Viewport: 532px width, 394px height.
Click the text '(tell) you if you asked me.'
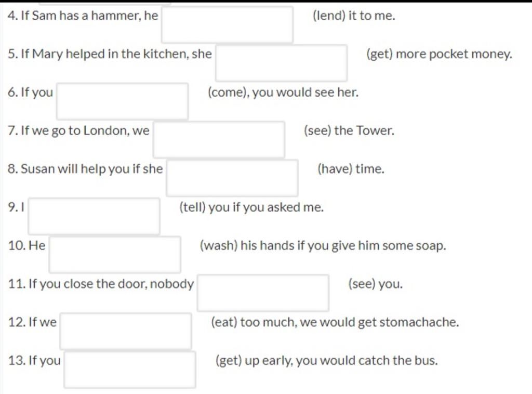251,207
